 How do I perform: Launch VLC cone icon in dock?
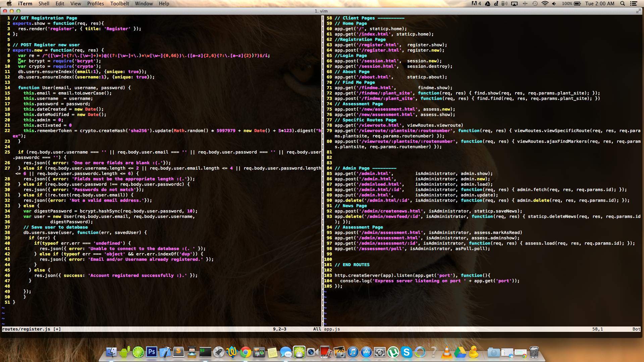coord(447,352)
